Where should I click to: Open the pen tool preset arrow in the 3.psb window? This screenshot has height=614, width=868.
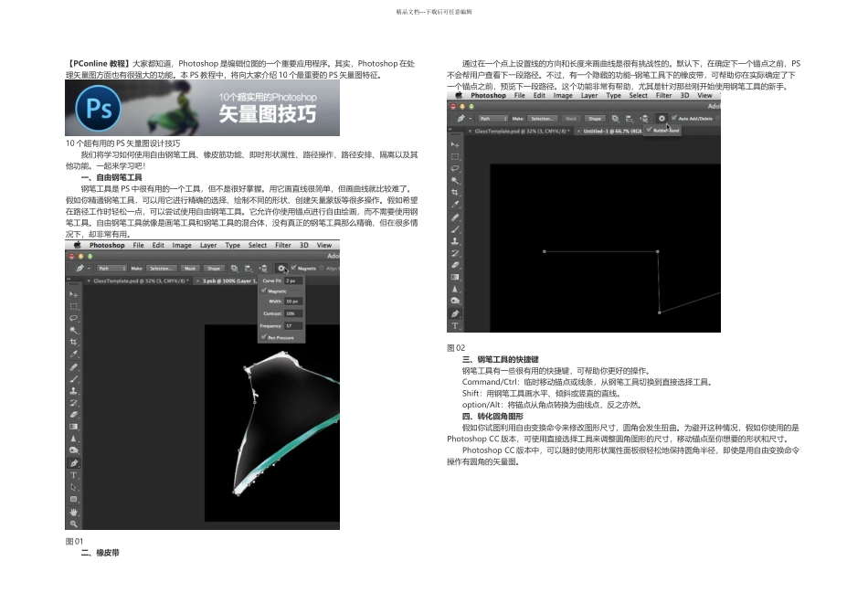pyautogui.click(x=90, y=269)
